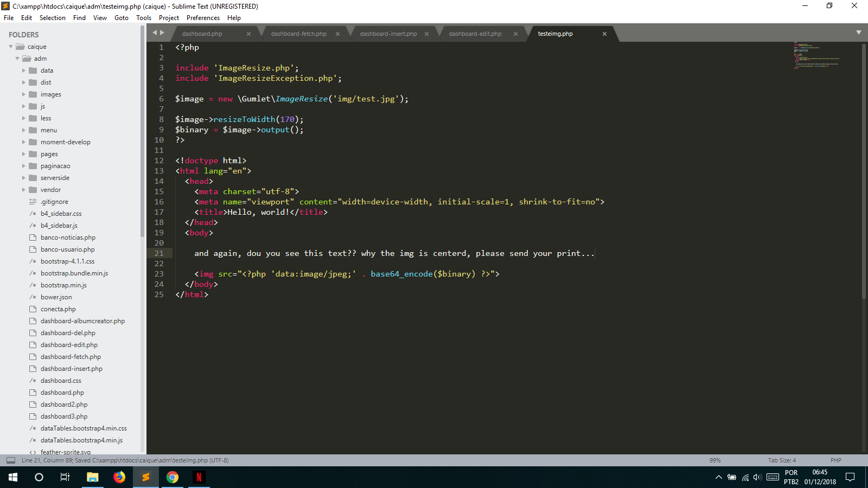The width and height of the screenshot is (868, 488).
Task: Click the Tab Size: 4 indicator in the status bar
Action: pos(781,460)
